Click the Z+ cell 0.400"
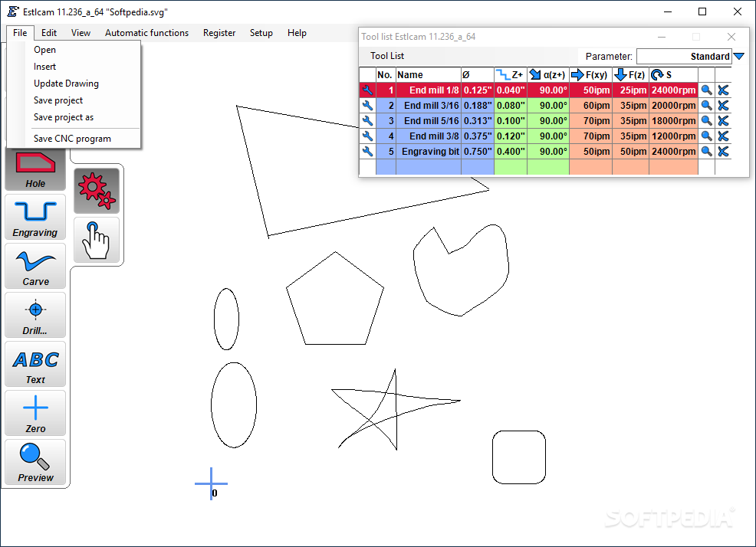The width and height of the screenshot is (756, 547). (511, 152)
